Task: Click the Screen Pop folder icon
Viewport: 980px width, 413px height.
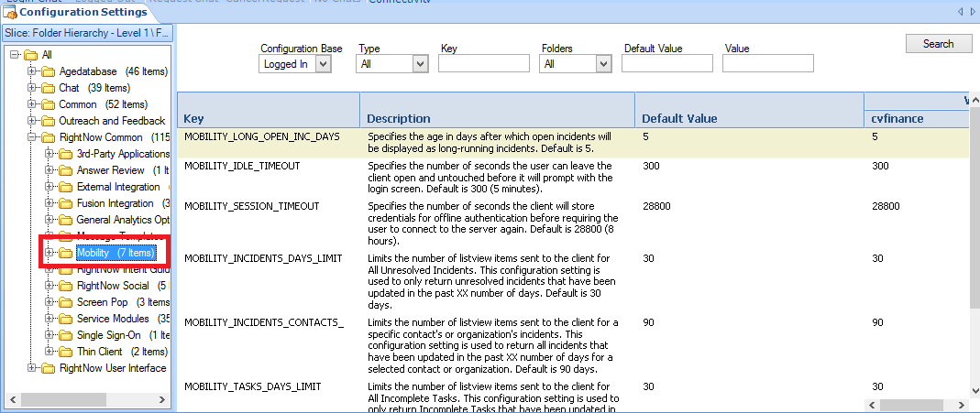Action: (x=65, y=302)
